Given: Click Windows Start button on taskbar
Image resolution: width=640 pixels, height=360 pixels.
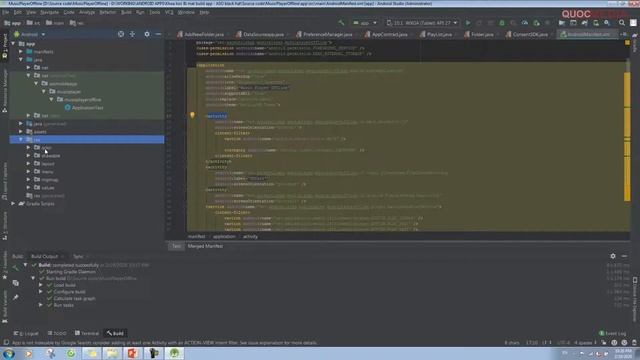Looking at the screenshot, I should click(9, 353).
